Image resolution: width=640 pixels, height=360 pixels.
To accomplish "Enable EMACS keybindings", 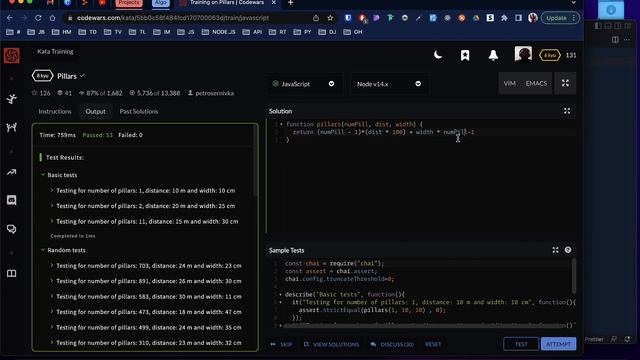I will click(x=536, y=83).
